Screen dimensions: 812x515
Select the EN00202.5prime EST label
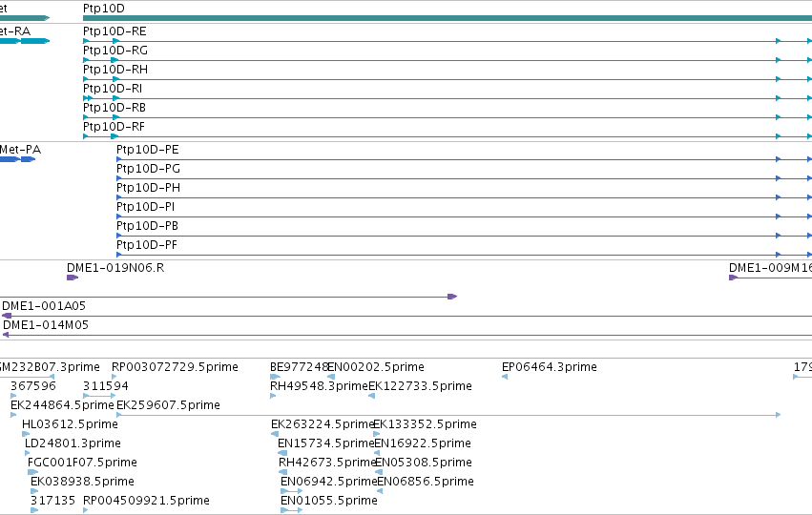click(376, 367)
